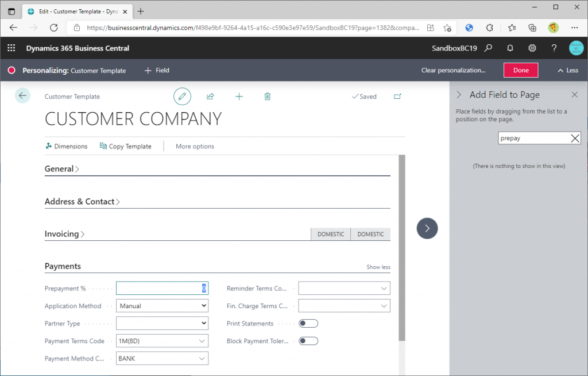Click the Edge profile avatar icon
Image resolution: width=588 pixels, height=376 pixels.
tap(553, 28)
